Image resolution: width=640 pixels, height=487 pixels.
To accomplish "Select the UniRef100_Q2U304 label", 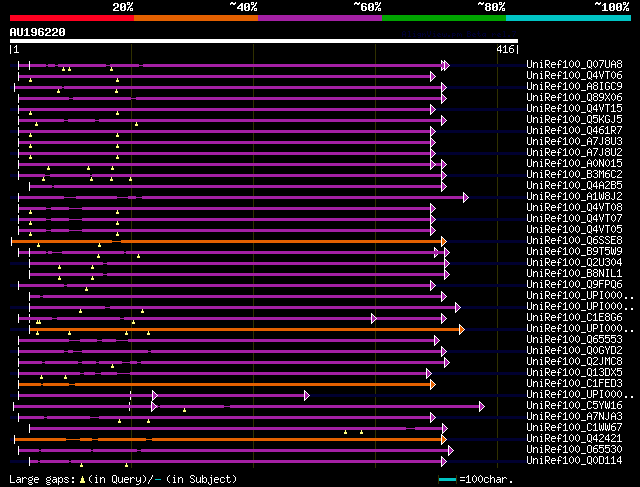I will (574, 263).
